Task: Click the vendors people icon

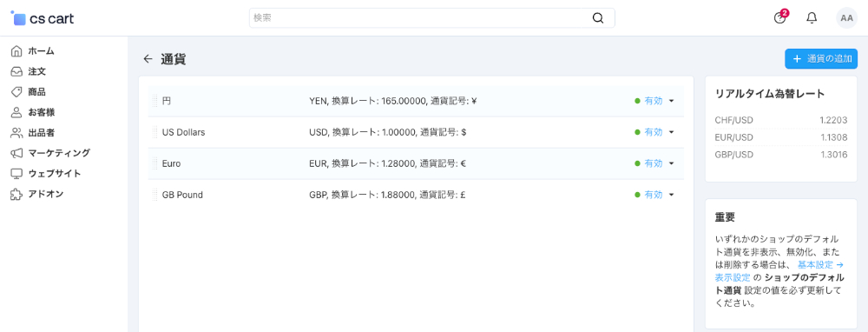Action: pos(16,133)
